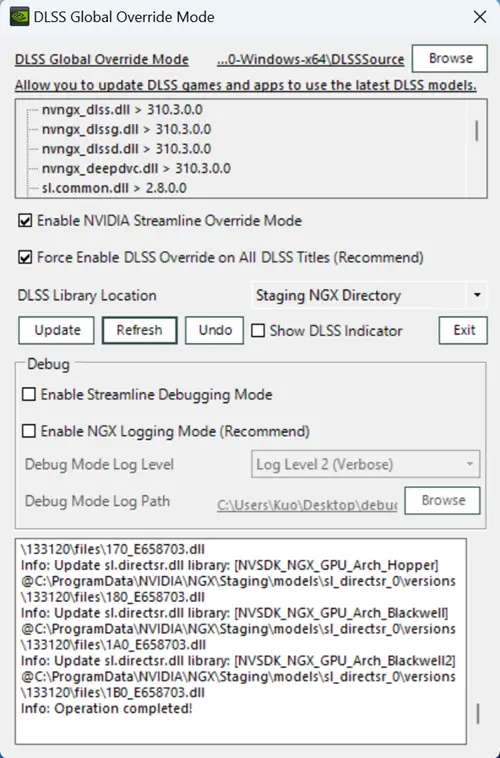This screenshot has width=500, height=758.
Task: Click the 1B0_E658703.dll log path line
Action: pyautogui.click(x=113, y=693)
